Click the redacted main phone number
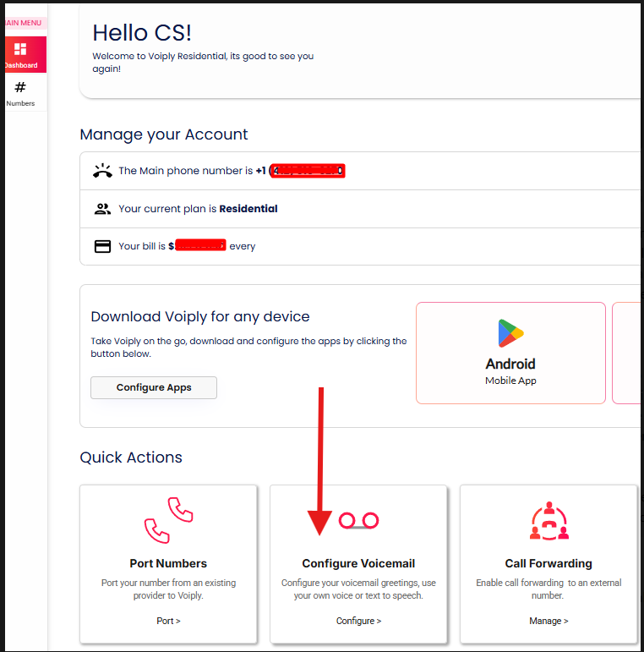 click(308, 171)
